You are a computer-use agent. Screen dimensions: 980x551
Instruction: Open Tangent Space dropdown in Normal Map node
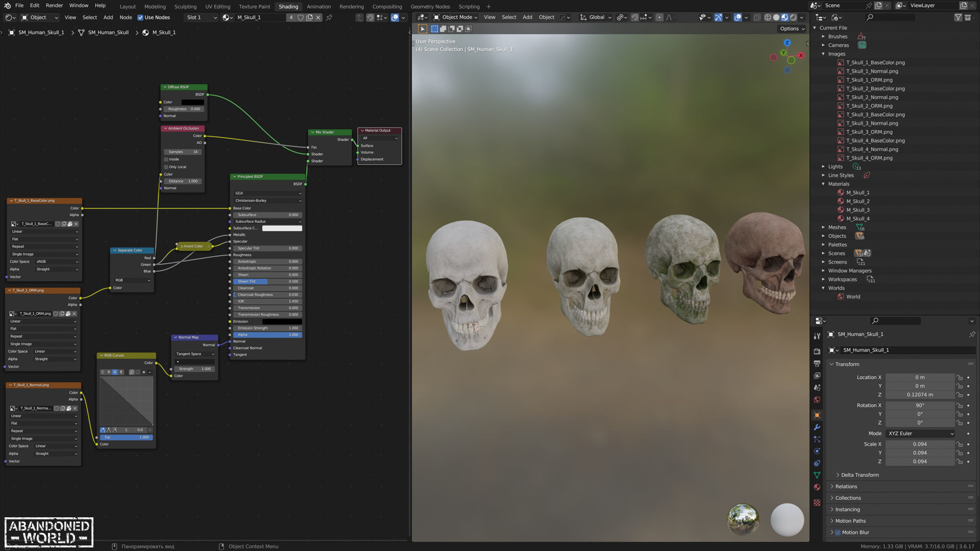tap(195, 354)
